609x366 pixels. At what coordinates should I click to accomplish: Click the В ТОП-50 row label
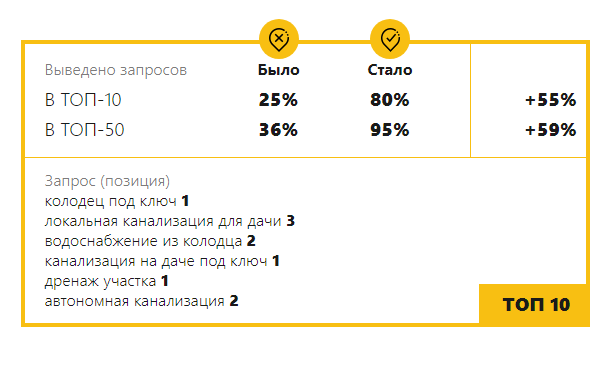84,130
